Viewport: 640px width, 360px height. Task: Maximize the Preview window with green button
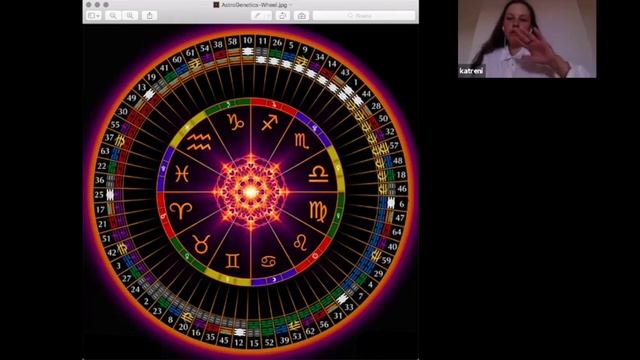(x=106, y=4)
